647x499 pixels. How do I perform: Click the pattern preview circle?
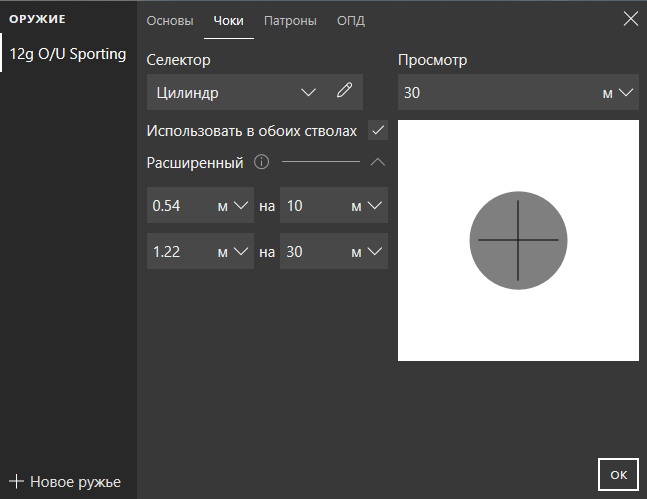[x=518, y=240]
